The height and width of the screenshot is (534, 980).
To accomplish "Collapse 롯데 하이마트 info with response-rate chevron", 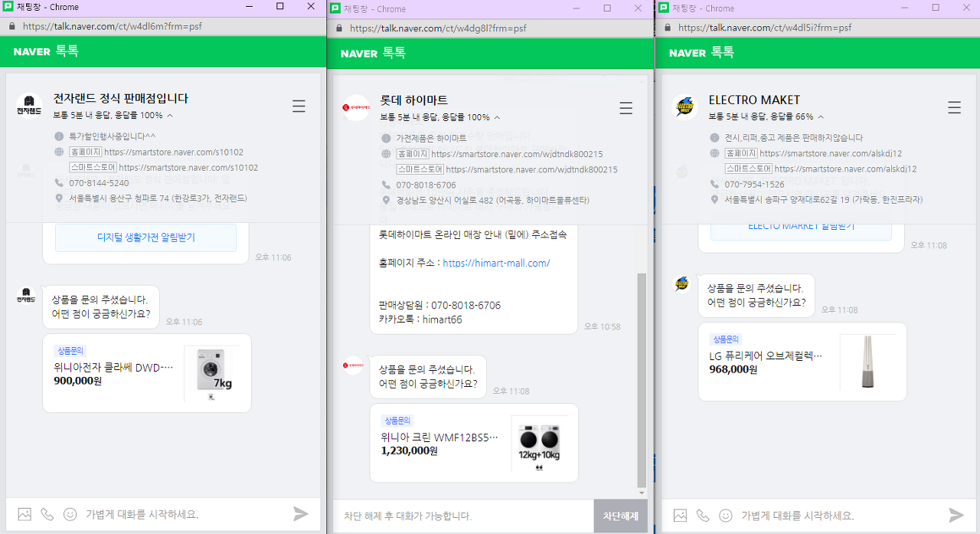I will [x=497, y=117].
